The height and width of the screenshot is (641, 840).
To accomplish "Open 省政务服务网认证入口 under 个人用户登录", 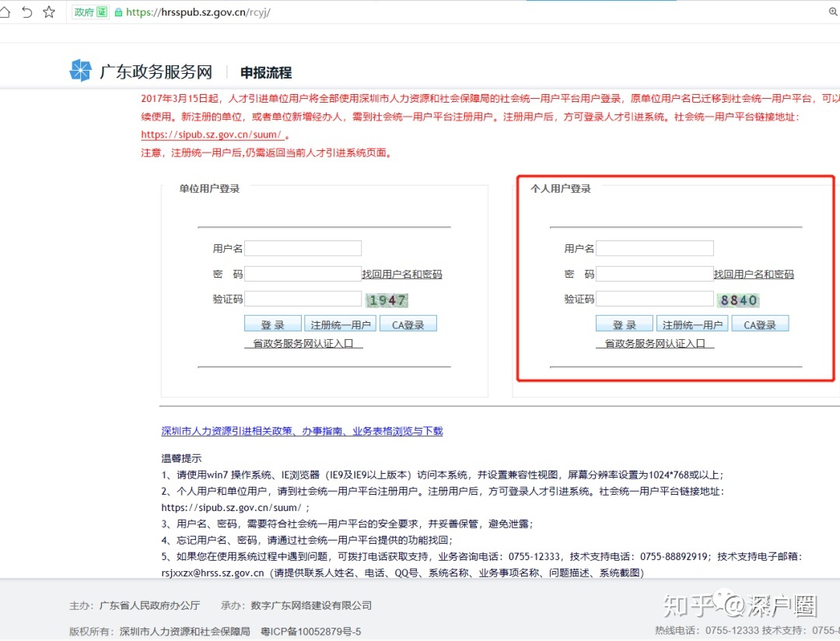I will tap(655, 343).
